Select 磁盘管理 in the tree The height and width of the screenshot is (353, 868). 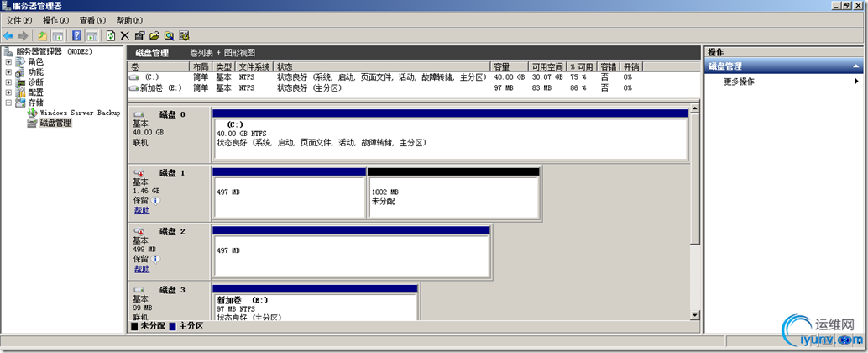(x=55, y=123)
